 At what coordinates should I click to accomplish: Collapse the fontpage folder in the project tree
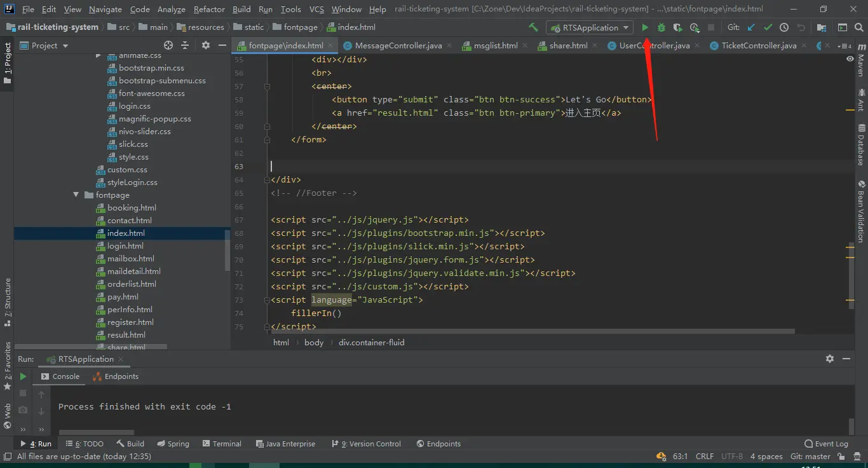click(x=76, y=195)
